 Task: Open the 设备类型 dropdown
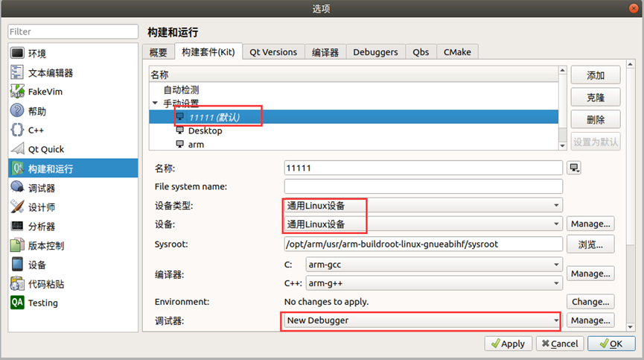pyautogui.click(x=423, y=205)
